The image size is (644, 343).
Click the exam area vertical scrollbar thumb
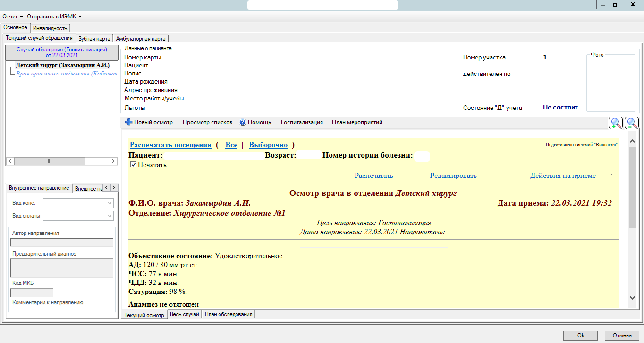633,186
